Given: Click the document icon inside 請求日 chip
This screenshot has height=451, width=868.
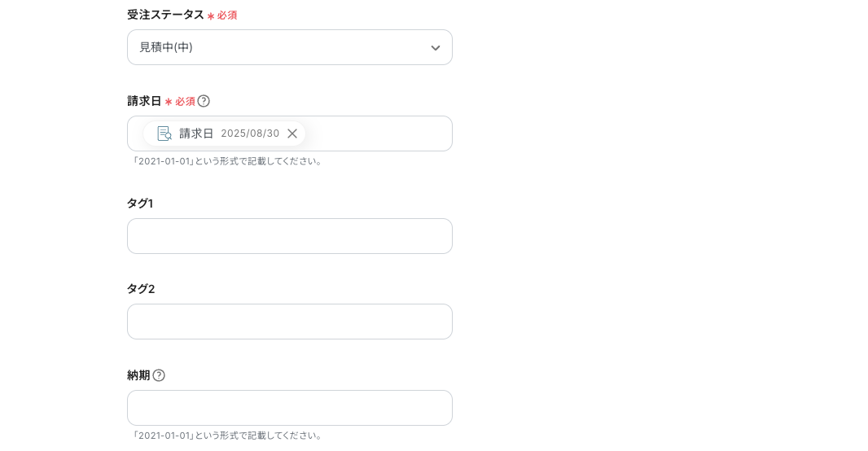Looking at the screenshot, I should (164, 134).
